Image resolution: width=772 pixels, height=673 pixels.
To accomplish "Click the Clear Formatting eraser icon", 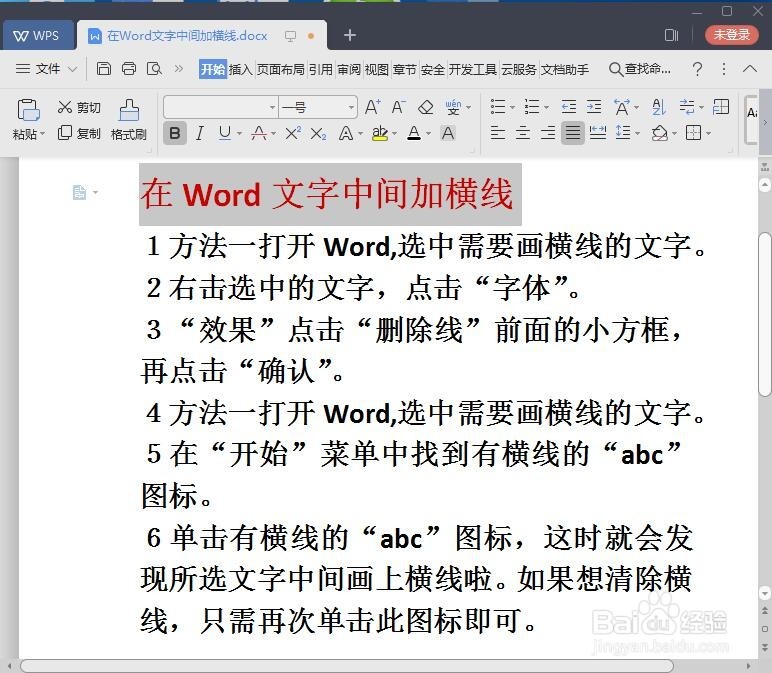I will 425,107.
